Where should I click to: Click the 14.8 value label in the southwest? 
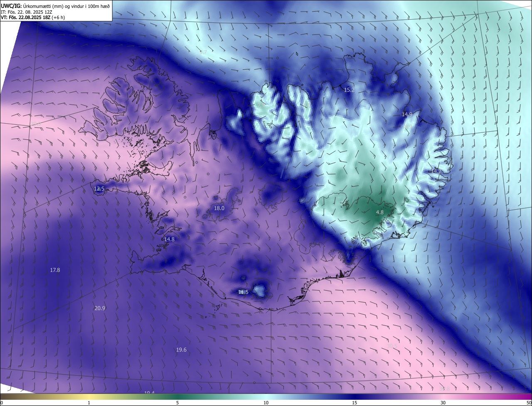(x=169, y=239)
